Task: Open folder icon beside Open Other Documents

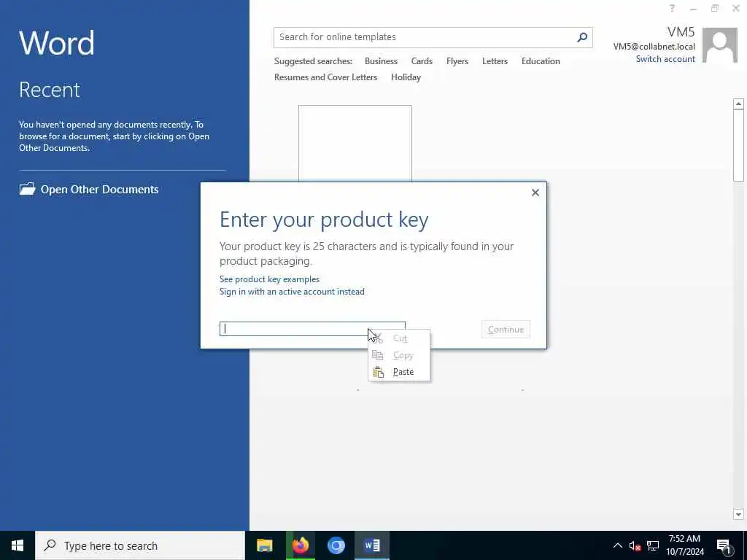Action: pos(27,189)
